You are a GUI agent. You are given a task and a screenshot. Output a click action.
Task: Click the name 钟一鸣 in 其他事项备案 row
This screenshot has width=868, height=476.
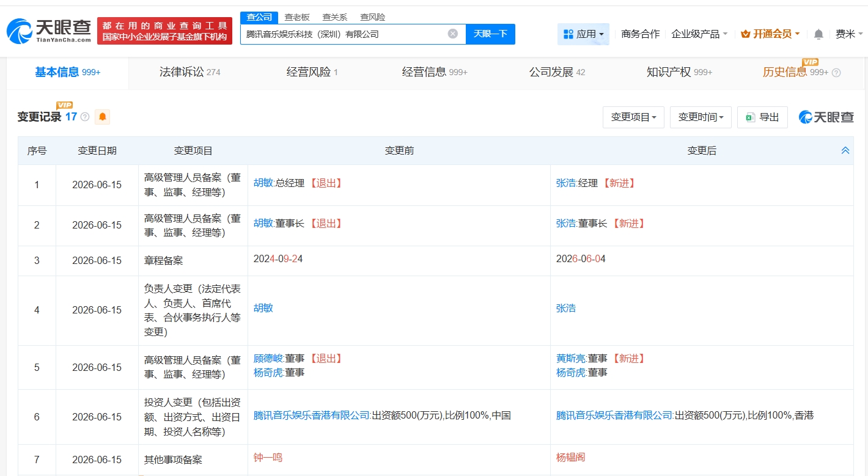pos(268,458)
